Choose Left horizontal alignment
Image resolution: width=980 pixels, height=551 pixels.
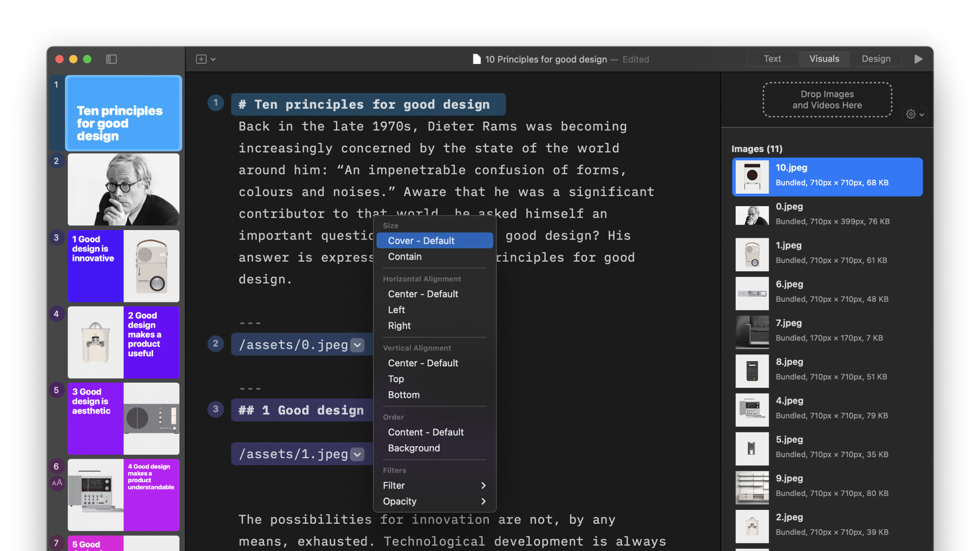click(434, 310)
